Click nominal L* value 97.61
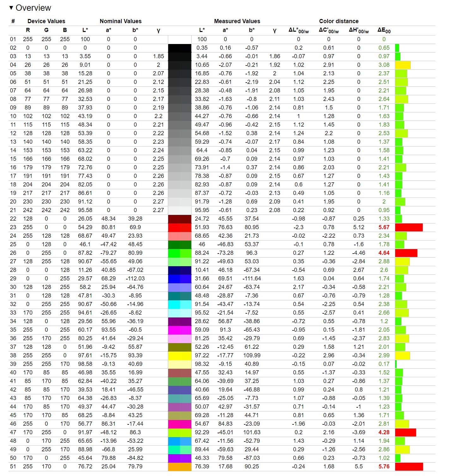 point(85,355)
